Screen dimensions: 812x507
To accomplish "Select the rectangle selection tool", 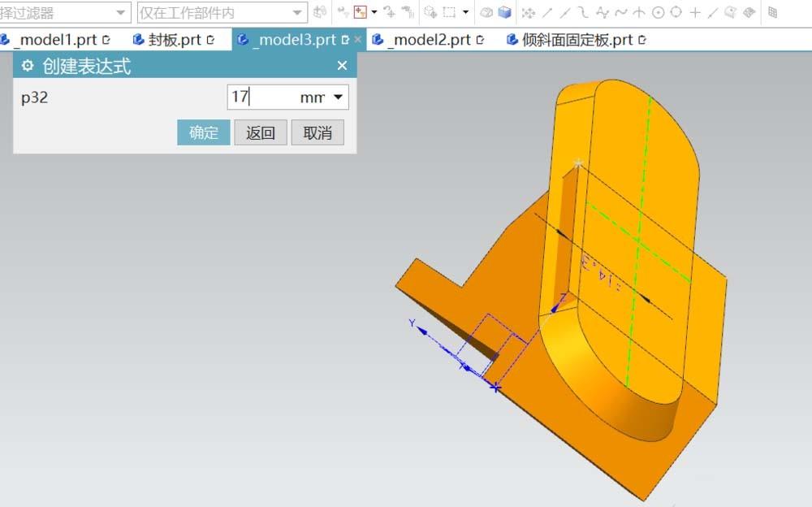I will 449,11.
